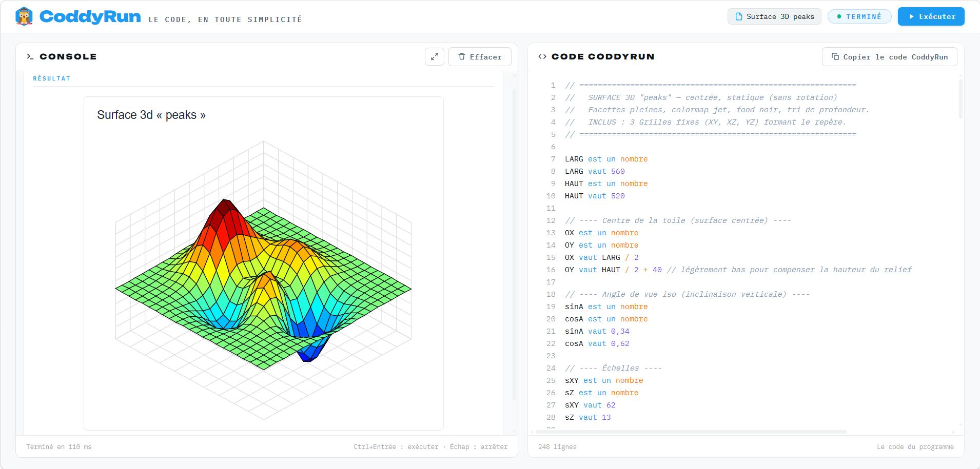The width and height of the screenshot is (980, 469).
Task: Click code line 21 'sinA vaut 0,34'
Action: (x=597, y=331)
